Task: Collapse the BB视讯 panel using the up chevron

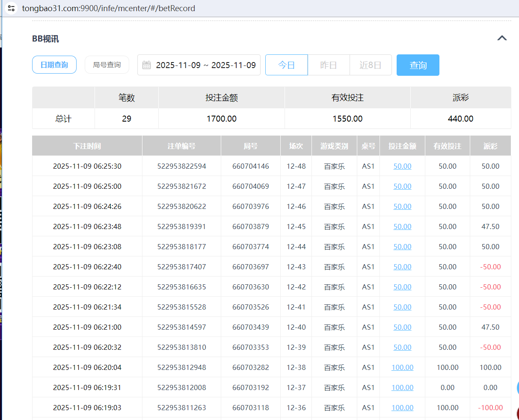Action: (x=501, y=38)
